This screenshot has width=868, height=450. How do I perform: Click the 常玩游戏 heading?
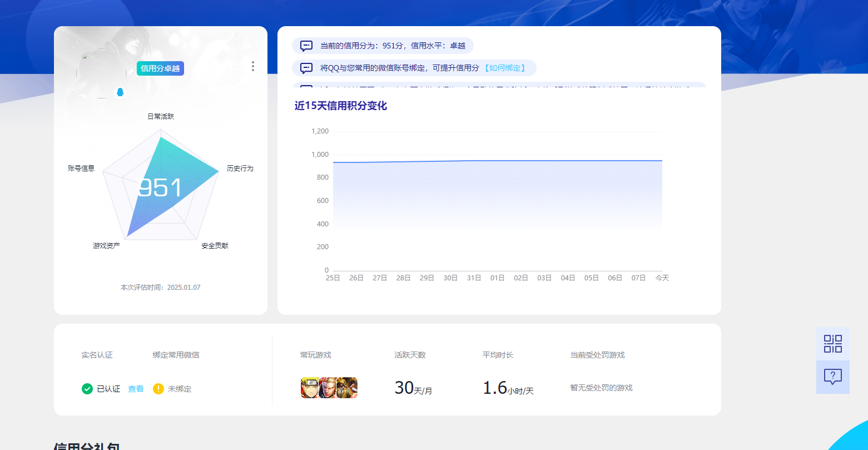click(315, 355)
